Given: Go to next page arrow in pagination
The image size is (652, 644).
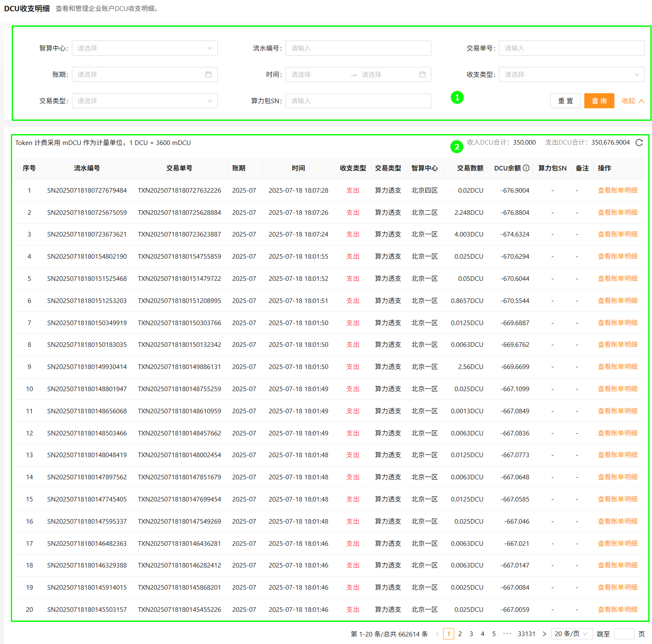Looking at the screenshot, I should tap(544, 634).
